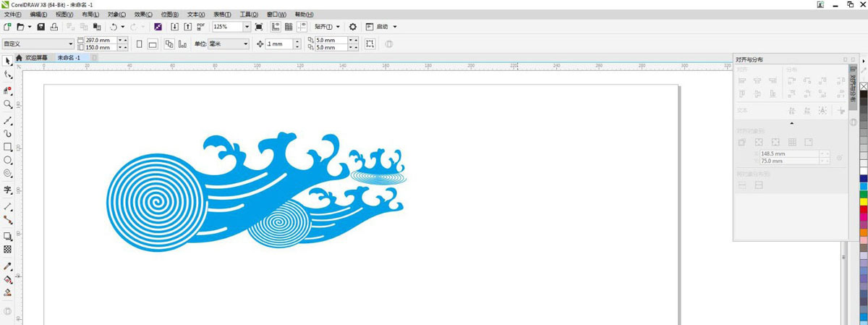The width and height of the screenshot is (868, 325).
Task: Open the page size 自定义 dropdown
Action: pyautogui.click(x=70, y=44)
